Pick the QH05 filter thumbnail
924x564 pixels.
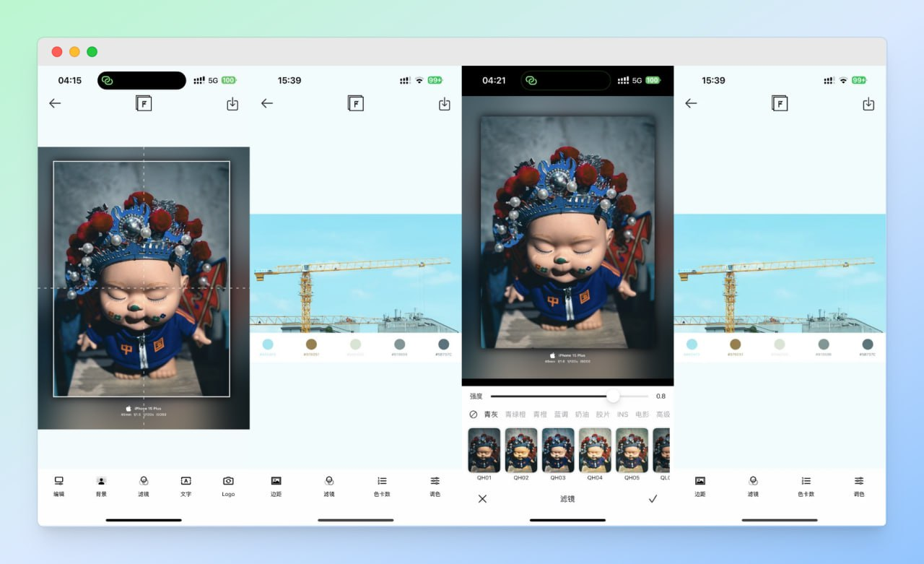(x=632, y=451)
